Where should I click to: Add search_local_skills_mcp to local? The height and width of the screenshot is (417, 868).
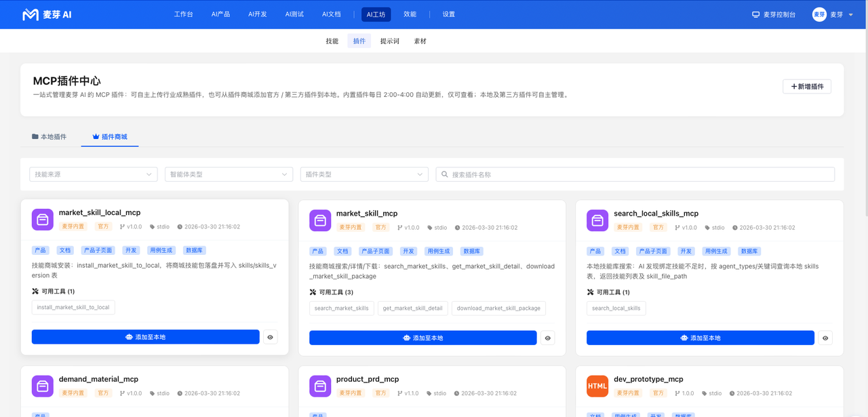[x=701, y=338]
